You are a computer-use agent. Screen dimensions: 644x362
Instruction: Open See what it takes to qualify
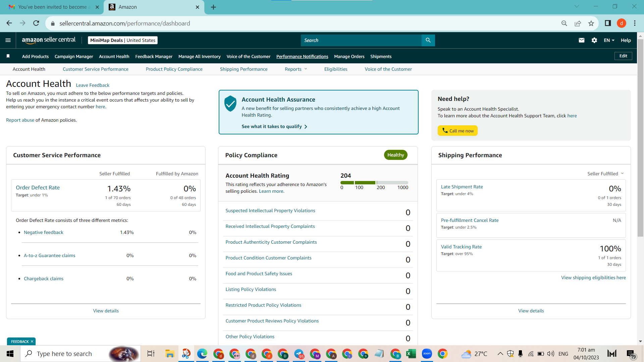pos(274,126)
